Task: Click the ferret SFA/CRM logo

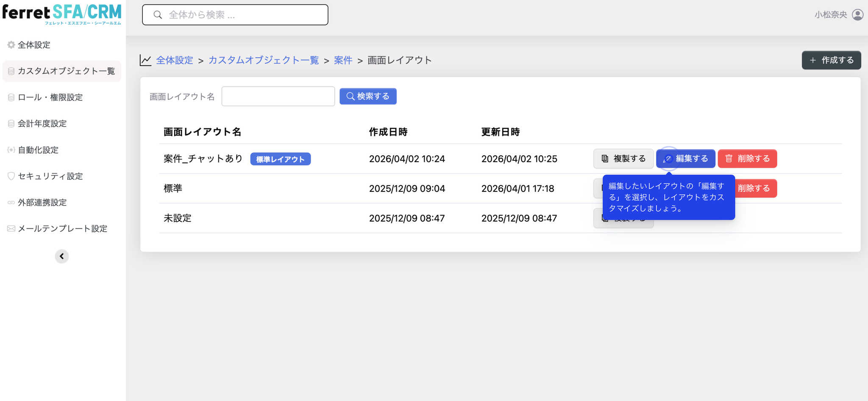Action: tap(62, 14)
